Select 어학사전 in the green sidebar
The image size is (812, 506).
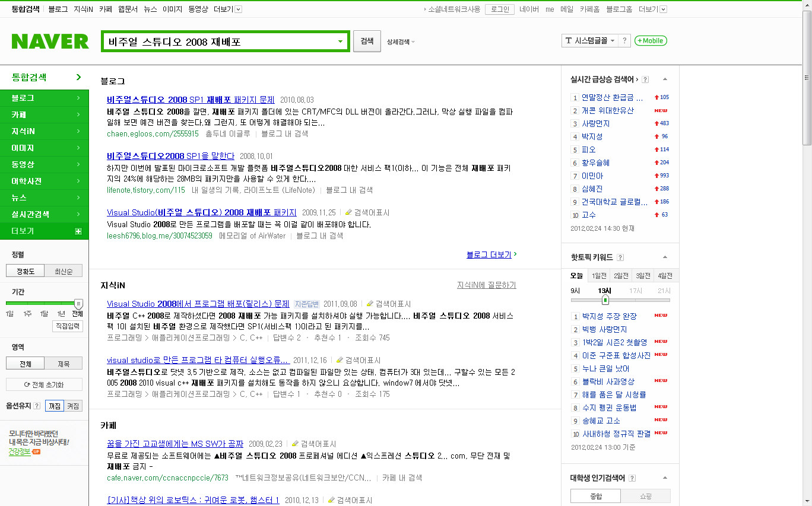(45, 181)
